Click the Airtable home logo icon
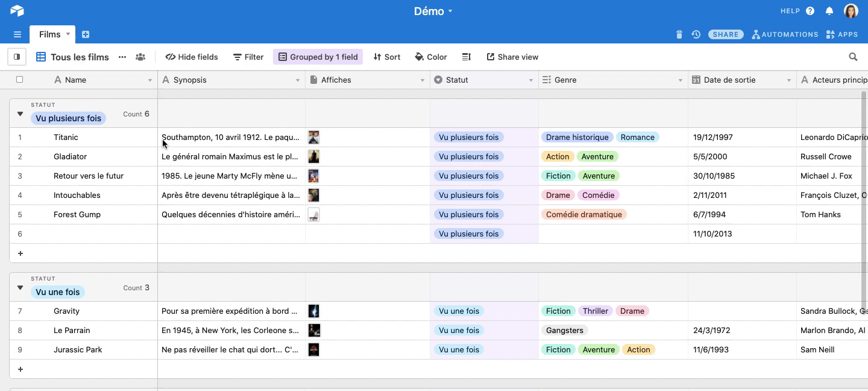Image resolution: width=868 pixels, height=391 pixels. (x=17, y=11)
